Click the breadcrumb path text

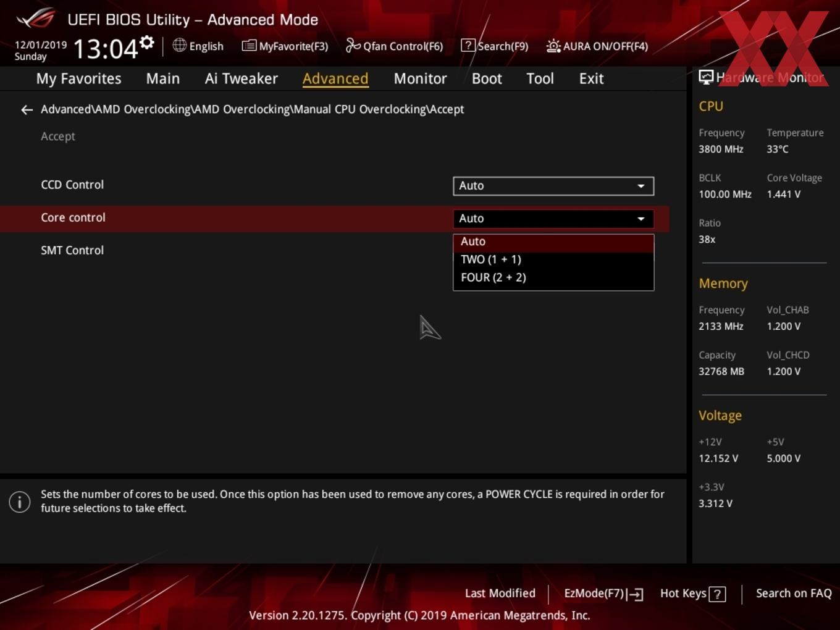coord(253,109)
